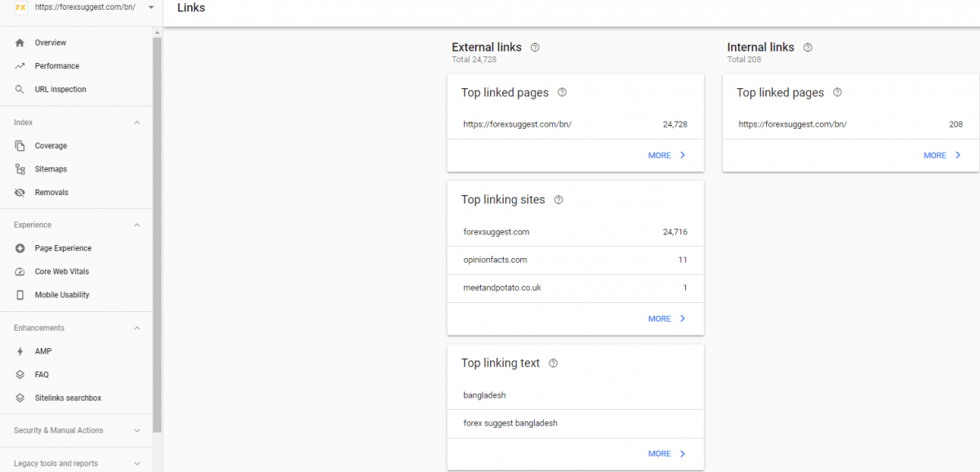Open the opinionfacts.com linking site row

coord(576,260)
